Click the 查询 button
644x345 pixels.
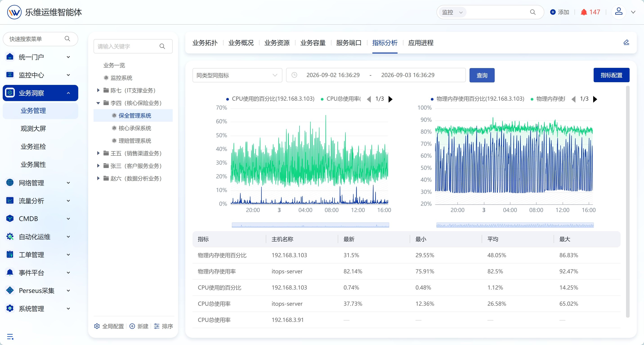pos(482,75)
